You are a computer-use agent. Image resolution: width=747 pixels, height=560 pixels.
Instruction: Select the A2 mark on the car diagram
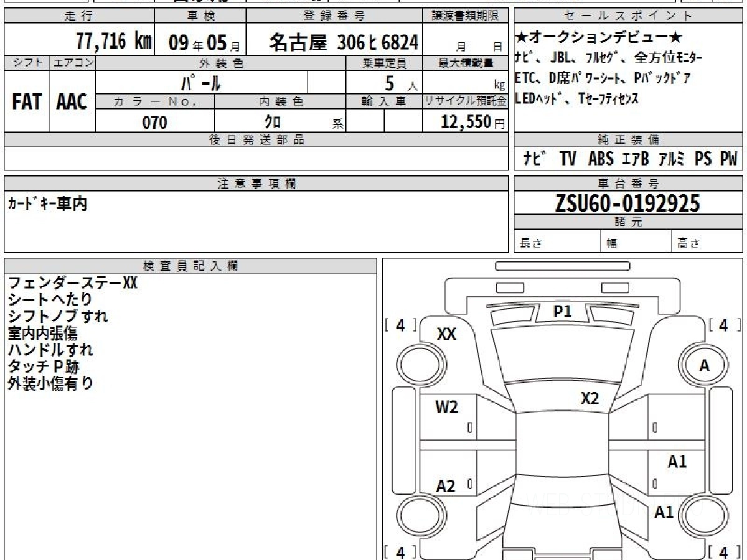(446, 486)
